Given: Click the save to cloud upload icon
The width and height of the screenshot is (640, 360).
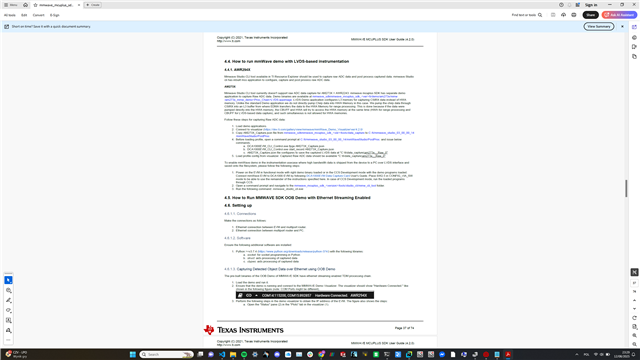Looking at the screenshot, I should click(x=563, y=15).
